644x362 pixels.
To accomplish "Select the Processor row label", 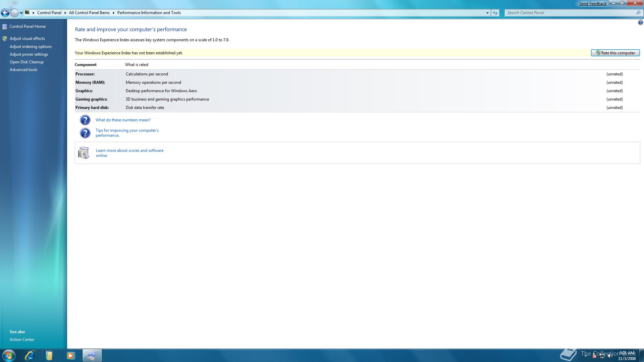I will coord(85,74).
